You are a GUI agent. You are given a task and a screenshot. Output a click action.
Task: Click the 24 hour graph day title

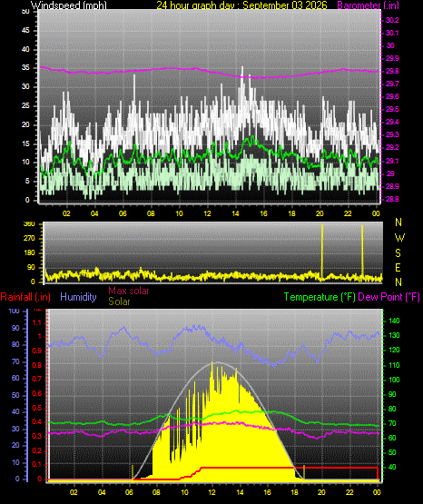point(241,5)
